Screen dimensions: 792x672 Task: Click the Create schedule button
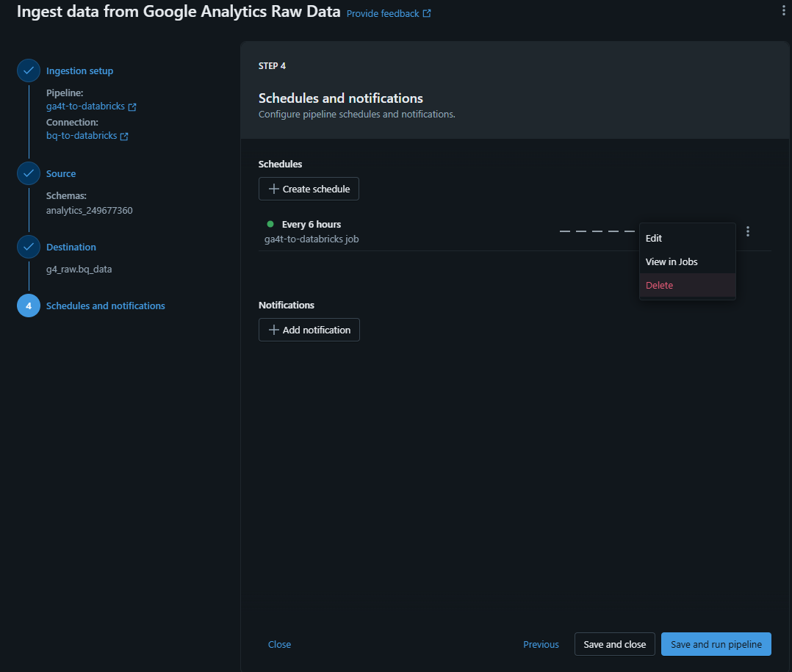pos(309,189)
